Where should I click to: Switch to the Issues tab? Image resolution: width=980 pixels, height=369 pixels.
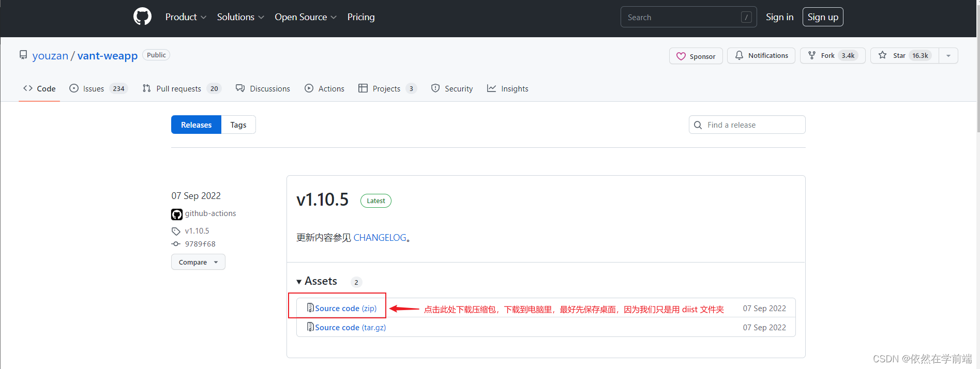98,89
